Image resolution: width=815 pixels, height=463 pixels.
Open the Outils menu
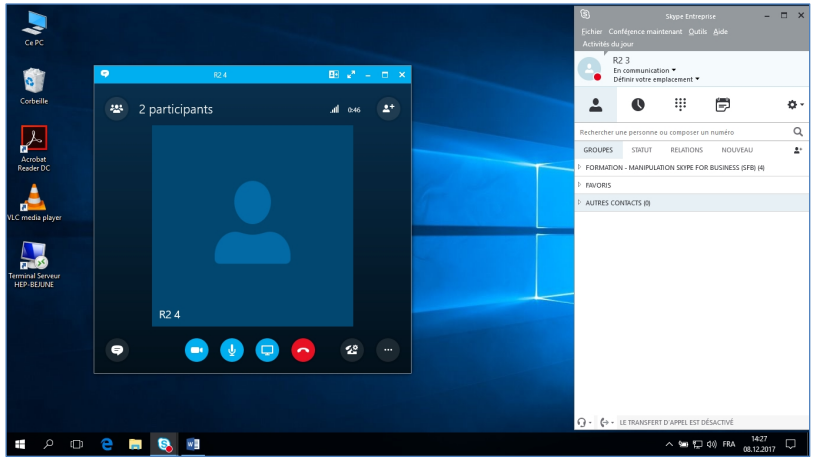[698, 32]
